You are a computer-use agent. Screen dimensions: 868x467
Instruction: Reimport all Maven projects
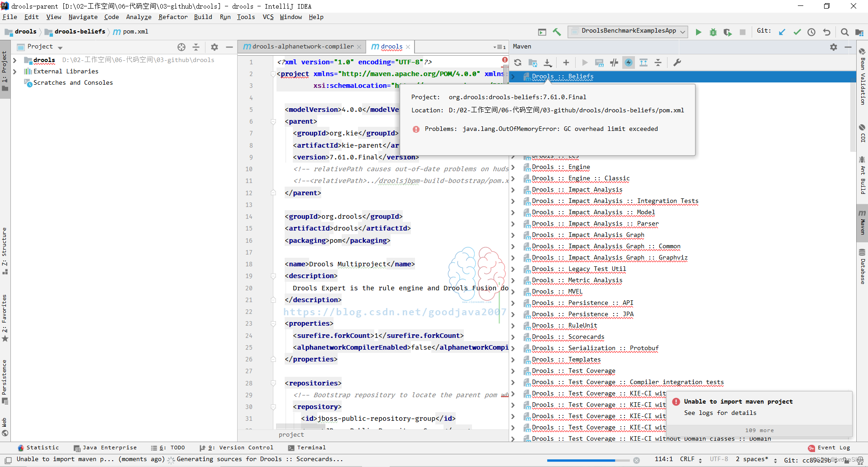518,63
